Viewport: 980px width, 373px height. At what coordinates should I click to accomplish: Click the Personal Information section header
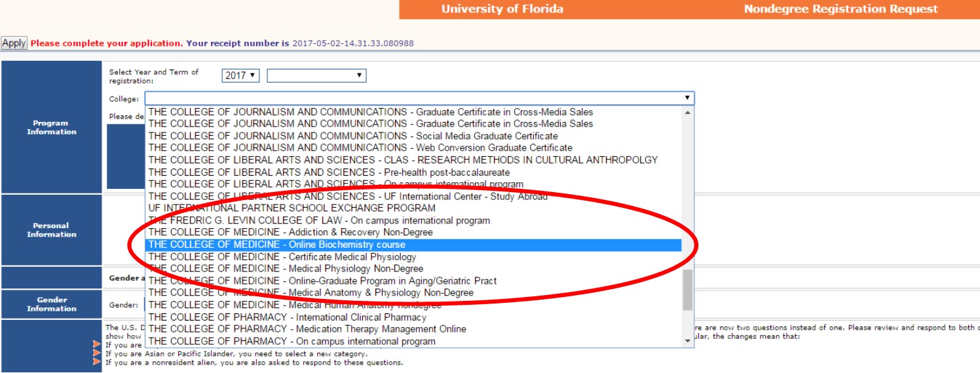pos(51,230)
